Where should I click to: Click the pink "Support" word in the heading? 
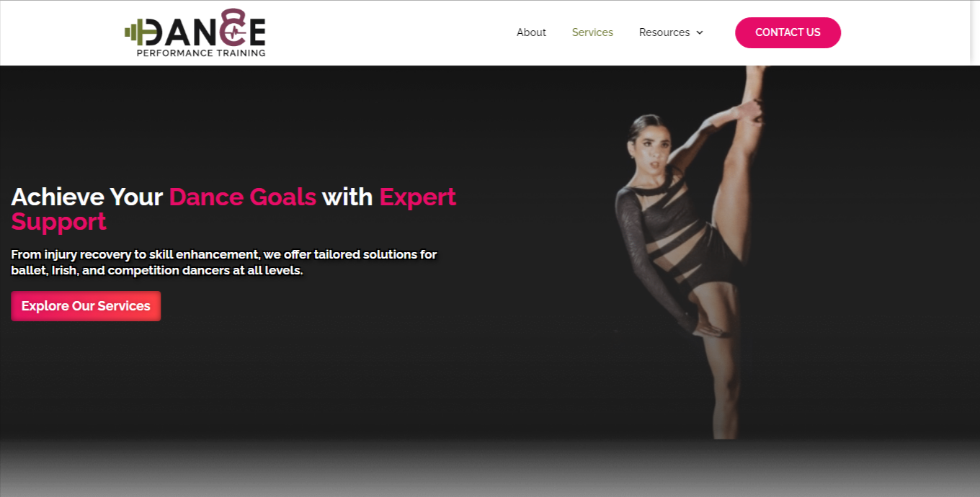coord(59,222)
